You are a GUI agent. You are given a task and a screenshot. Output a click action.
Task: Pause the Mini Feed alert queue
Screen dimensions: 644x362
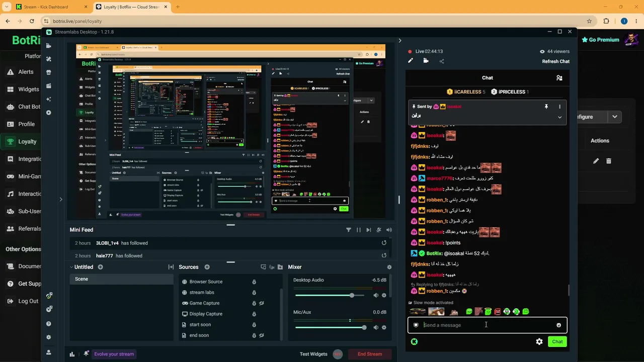pyautogui.click(x=359, y=230)
